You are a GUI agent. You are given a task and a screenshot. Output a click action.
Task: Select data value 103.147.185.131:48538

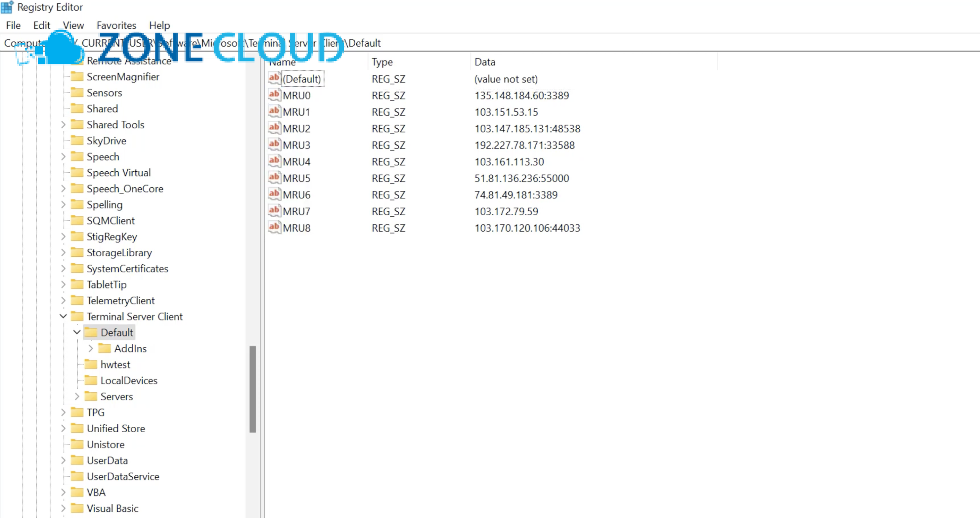(528, 128)
